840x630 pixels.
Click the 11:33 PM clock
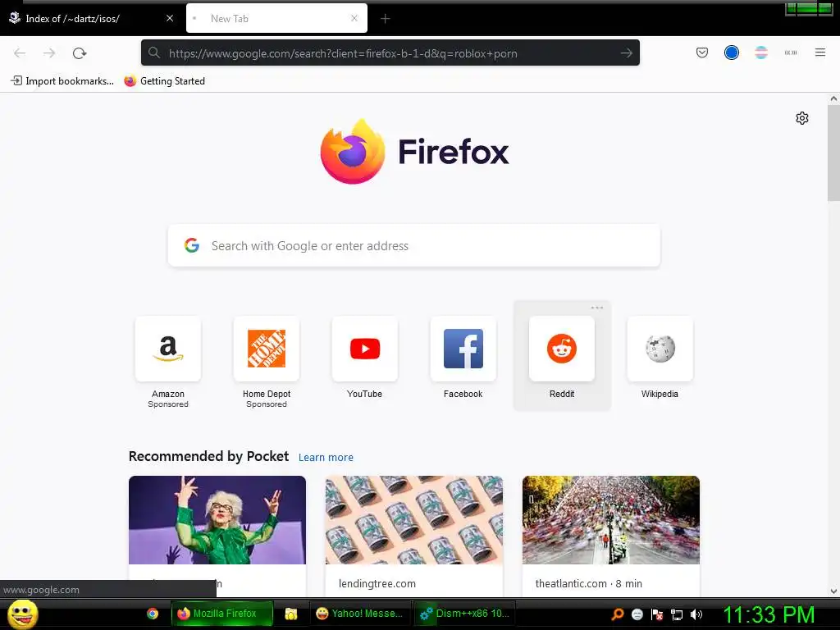[x=769, y=614]
